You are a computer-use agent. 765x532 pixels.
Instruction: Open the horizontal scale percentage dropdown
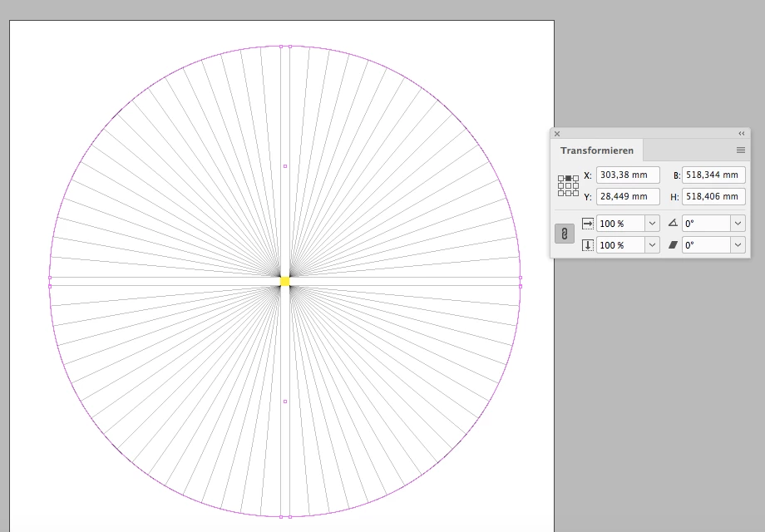pos(652,224)
